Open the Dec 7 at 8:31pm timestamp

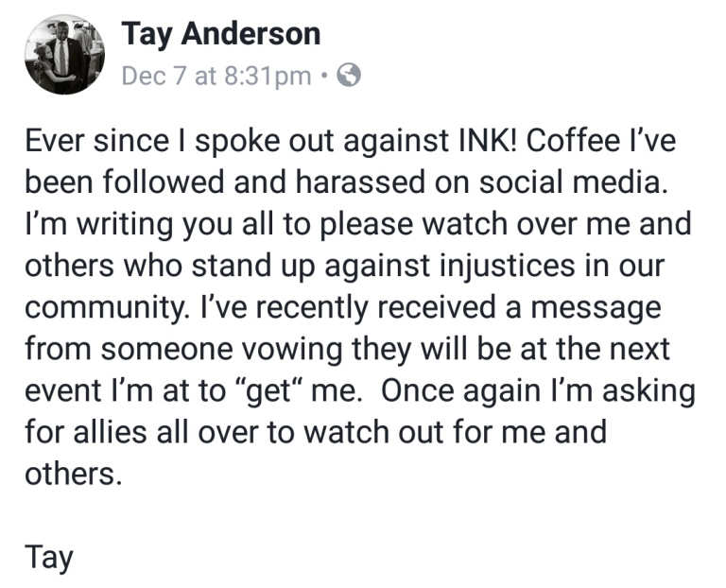point(216,76)
